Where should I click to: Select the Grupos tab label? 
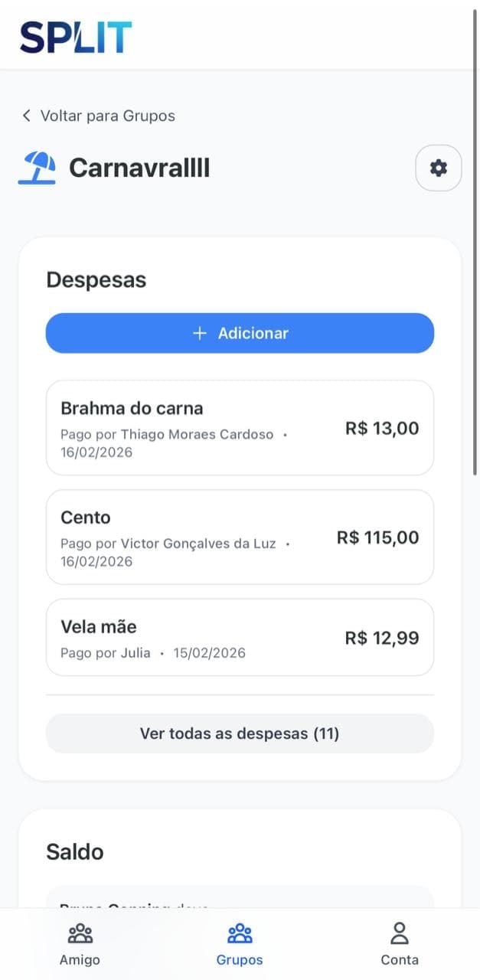pos(240,959)
